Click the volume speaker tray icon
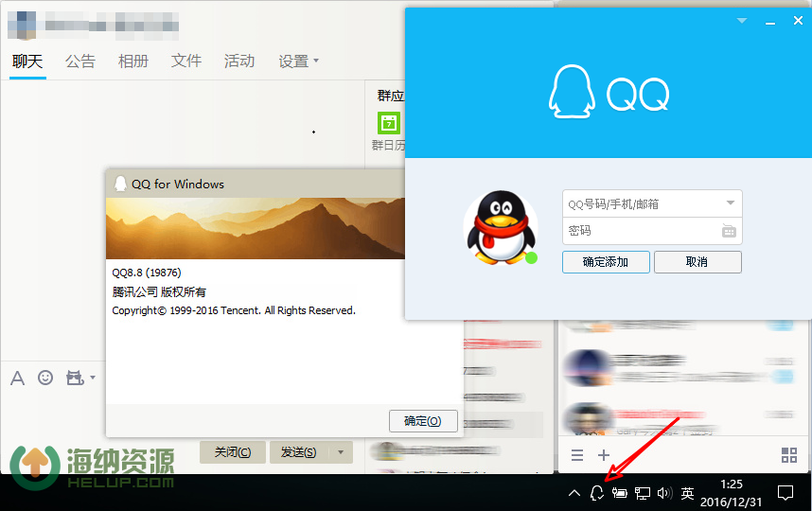 tap(665, 493)
